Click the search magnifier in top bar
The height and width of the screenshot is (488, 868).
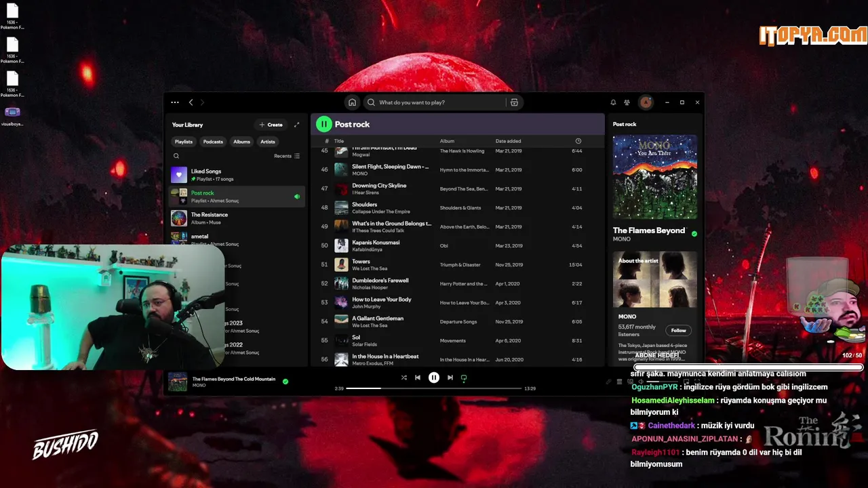tap(371, 102)
